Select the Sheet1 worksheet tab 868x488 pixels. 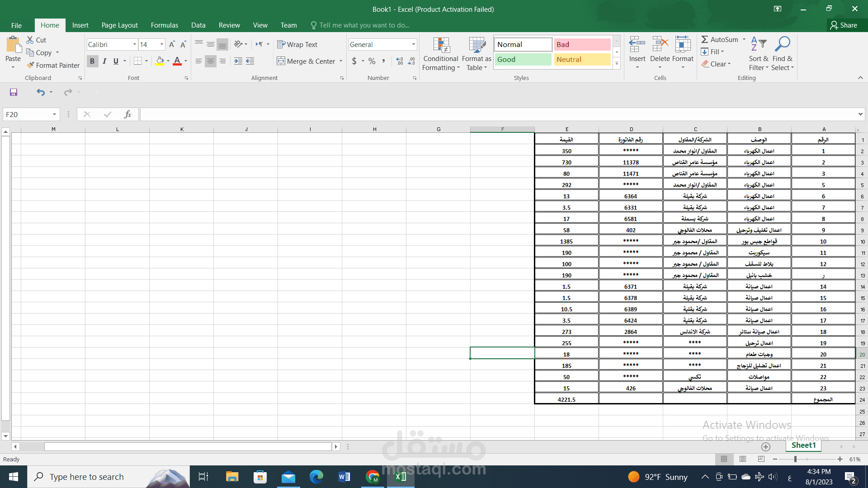[x=803, y=446]
